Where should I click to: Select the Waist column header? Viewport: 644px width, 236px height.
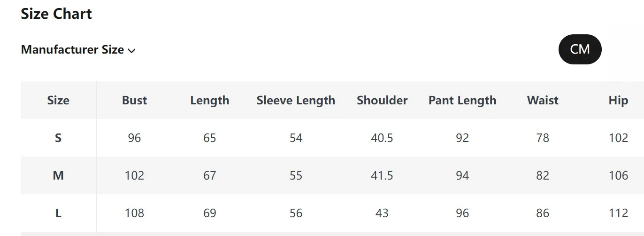[x=543, y=100]
